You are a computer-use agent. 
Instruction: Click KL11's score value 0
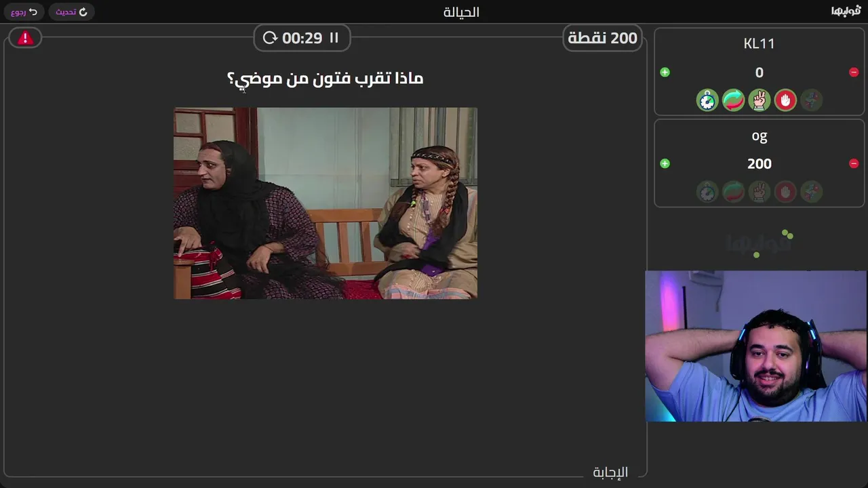(759, 73)
